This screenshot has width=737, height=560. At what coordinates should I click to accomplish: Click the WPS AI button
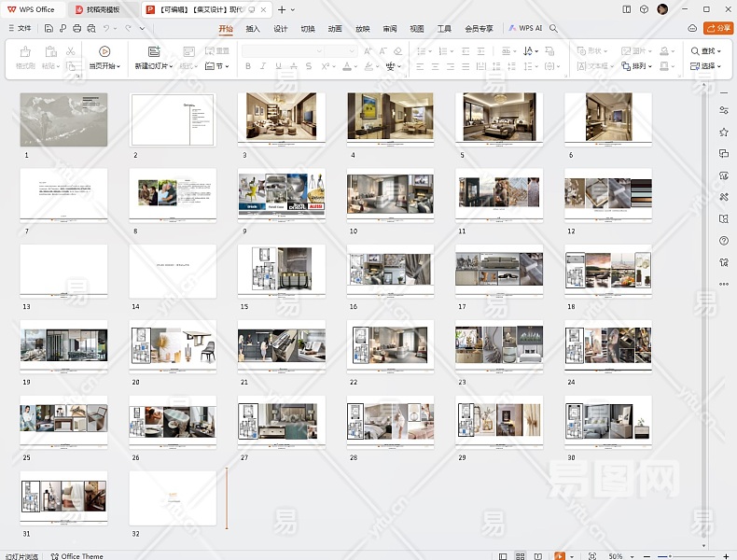525,29
